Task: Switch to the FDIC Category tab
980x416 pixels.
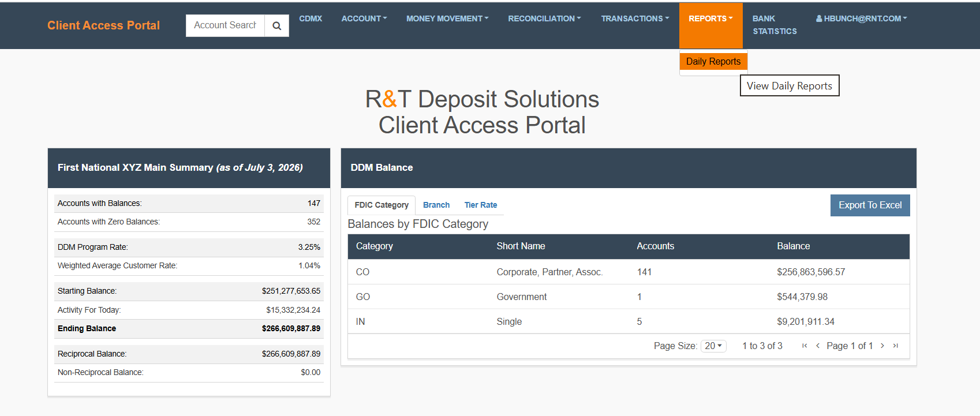Action: pos(381,205)
